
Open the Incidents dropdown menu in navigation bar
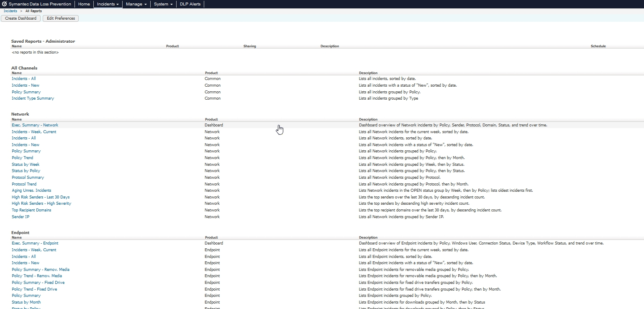[x=108, y=4]
